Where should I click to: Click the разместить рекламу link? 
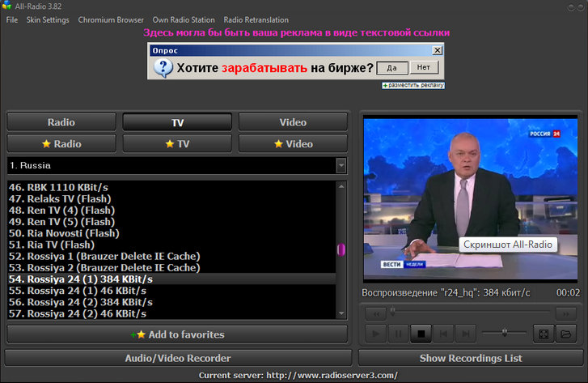point(413,85)
